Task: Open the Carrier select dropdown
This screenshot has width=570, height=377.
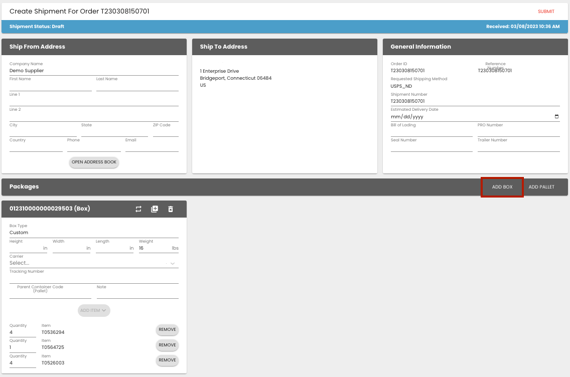Action: (94, 263)
